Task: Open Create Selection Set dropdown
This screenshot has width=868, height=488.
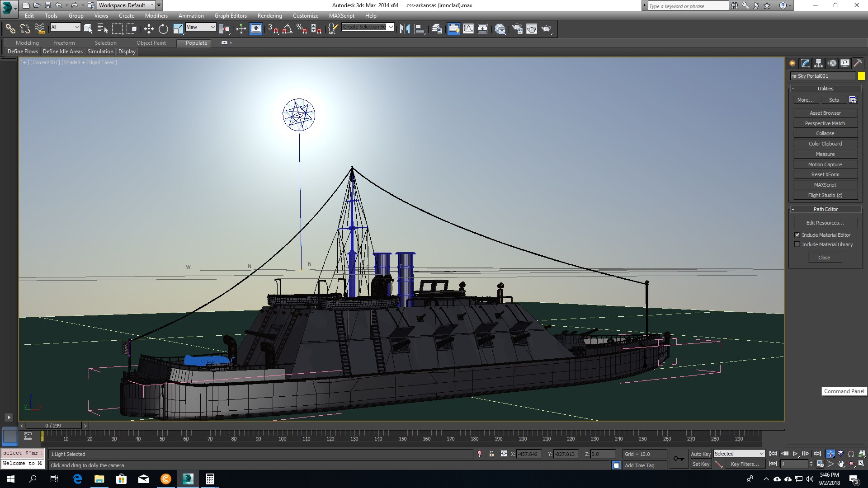Action: click(368, 27)
